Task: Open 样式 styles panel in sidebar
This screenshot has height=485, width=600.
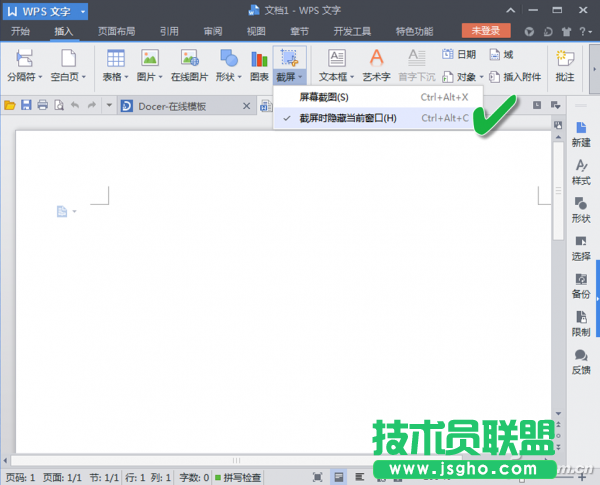Action: pyautogui.click(x=581, y=172)
